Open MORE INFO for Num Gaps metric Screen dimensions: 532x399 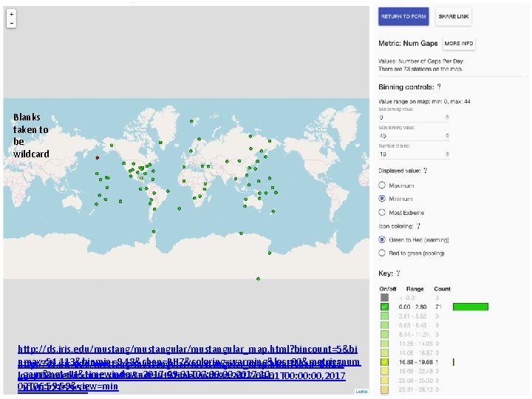459,44
